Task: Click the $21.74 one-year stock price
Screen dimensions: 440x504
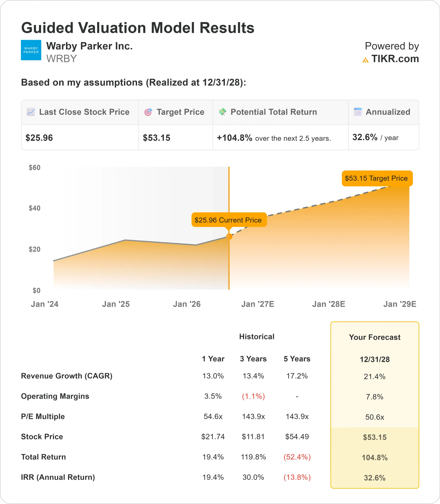Action: pos(213,437)
